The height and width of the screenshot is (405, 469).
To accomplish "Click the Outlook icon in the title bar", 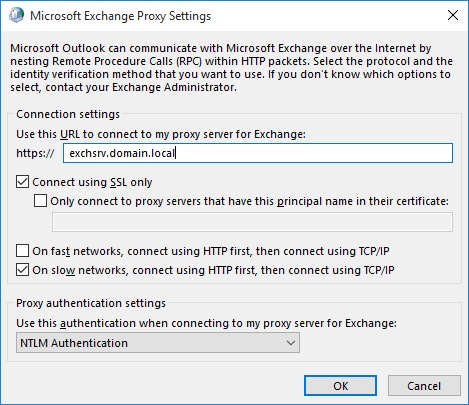I will (x=16, y=15).
